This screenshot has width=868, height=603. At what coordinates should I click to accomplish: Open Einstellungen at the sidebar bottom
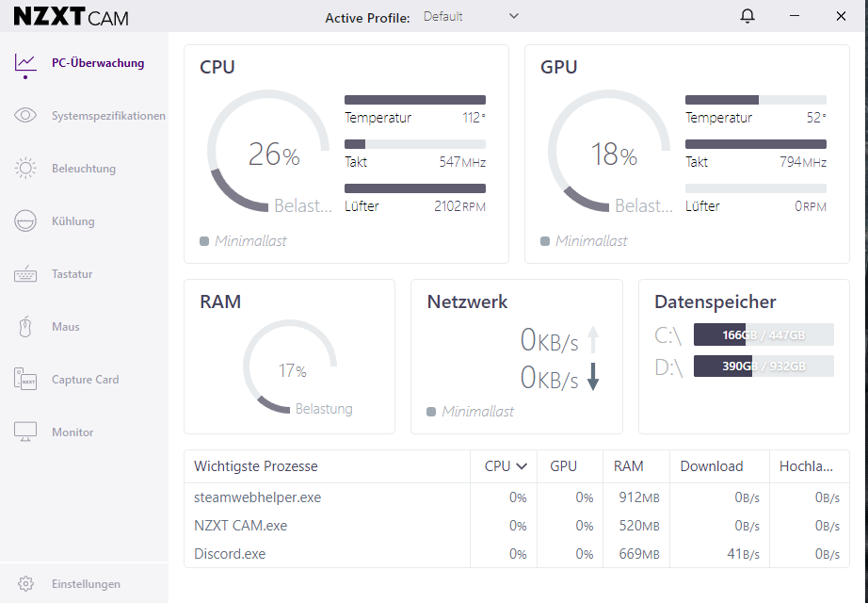tap(84, 583)
